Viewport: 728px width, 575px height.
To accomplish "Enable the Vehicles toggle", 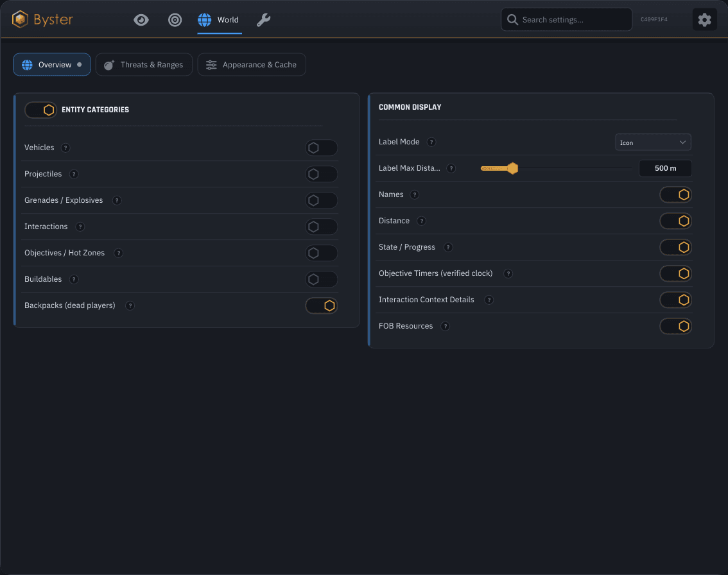I will (x=321, y=148).
